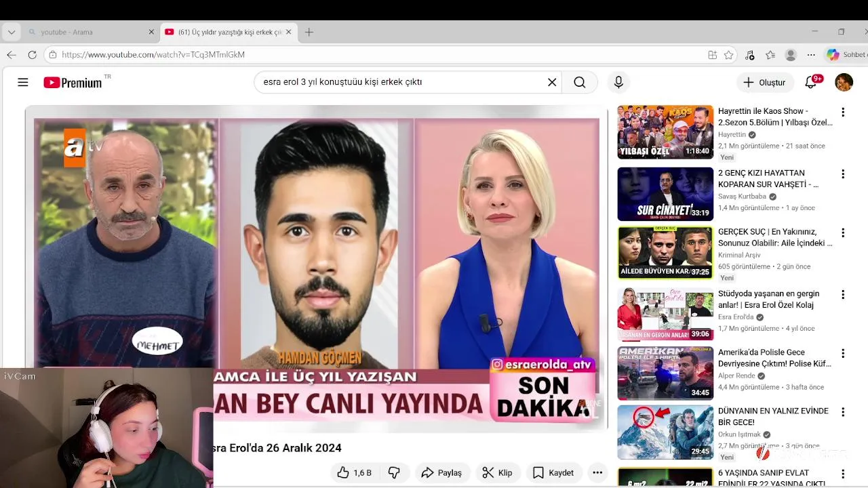
Task: Open options for Hayrettin Kaos Show video
Action: [843, 112]
